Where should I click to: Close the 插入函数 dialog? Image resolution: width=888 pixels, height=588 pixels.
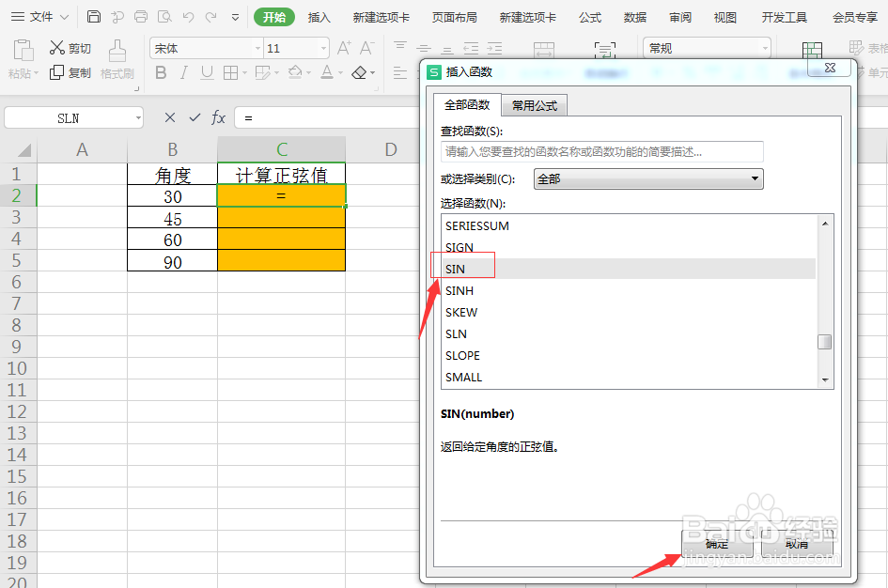click(830, 68)
